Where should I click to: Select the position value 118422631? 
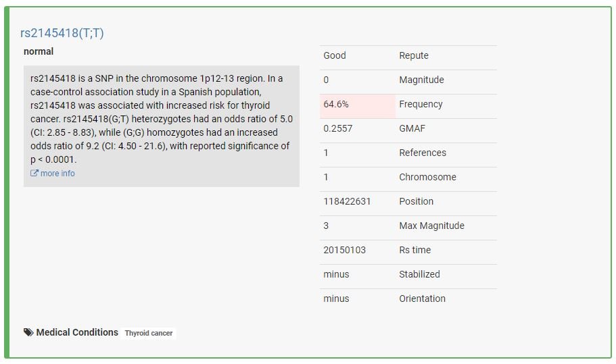pos(347,201)
